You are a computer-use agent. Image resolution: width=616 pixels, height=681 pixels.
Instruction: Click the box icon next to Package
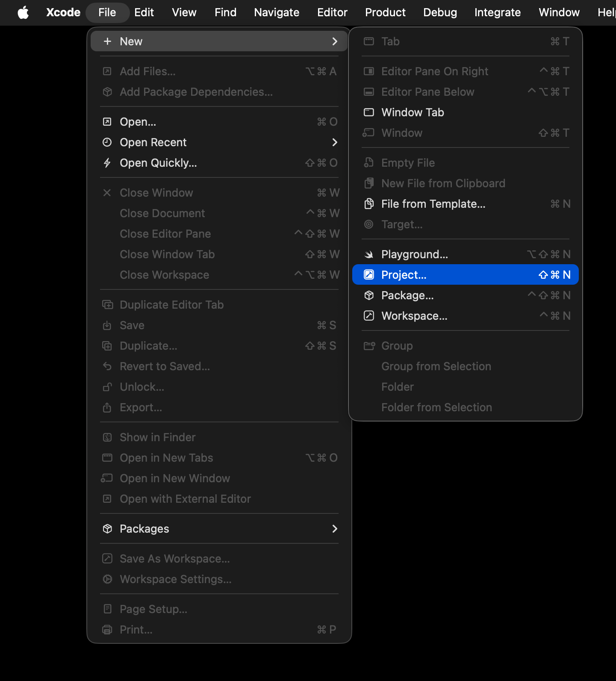click(368, 295)
